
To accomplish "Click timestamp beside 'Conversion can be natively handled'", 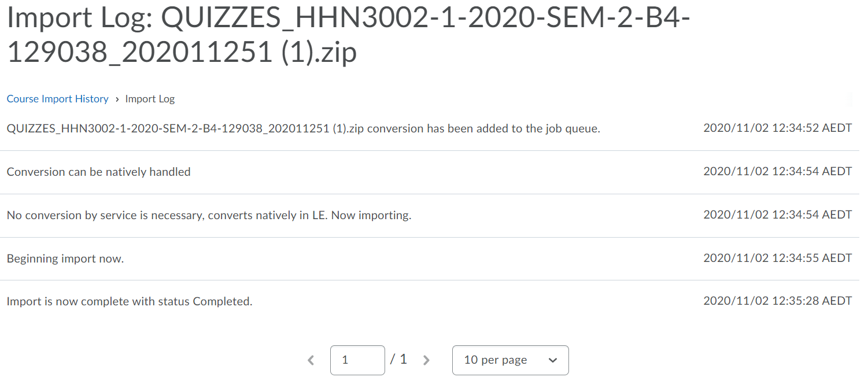I will click(777, 171).
